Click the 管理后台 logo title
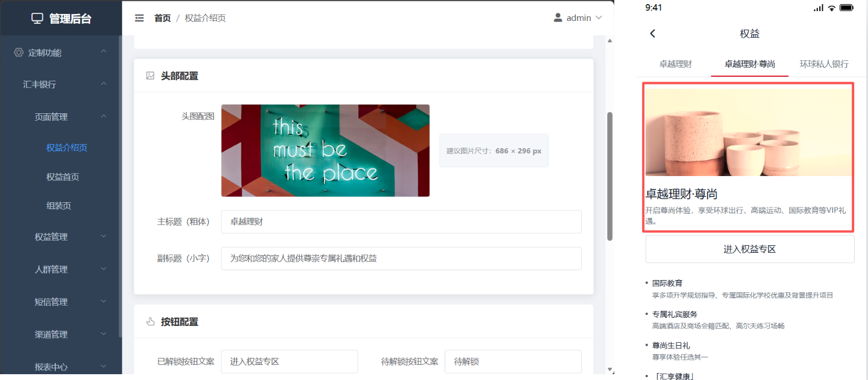 pyautogui.click(x=70, y=19)
